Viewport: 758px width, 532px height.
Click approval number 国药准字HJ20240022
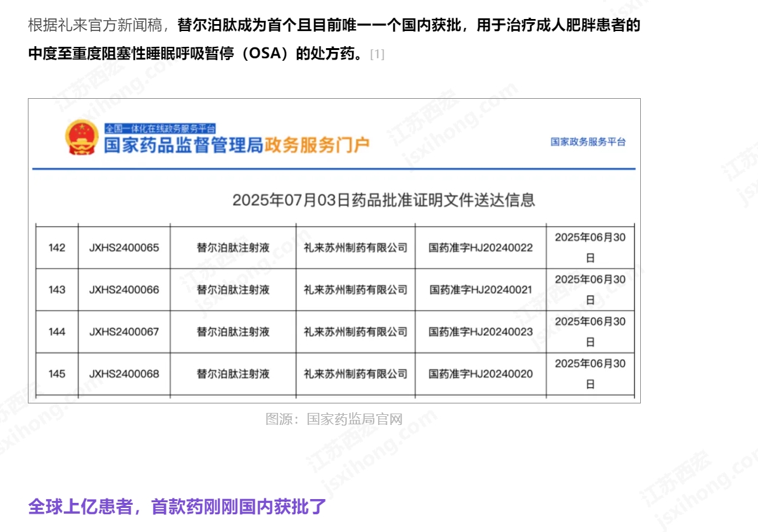pos(481,248)
